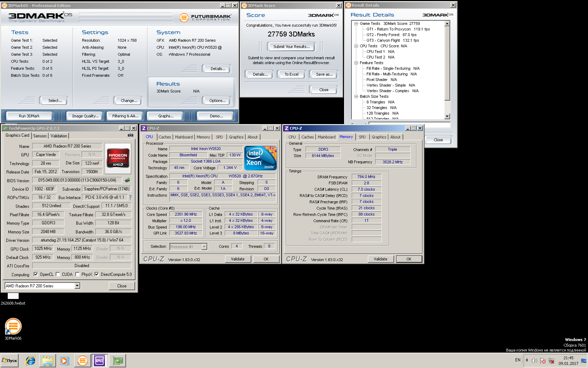The image size is (588, 368).
Task: Click the Start (Пуск) button
Action: 10,360
